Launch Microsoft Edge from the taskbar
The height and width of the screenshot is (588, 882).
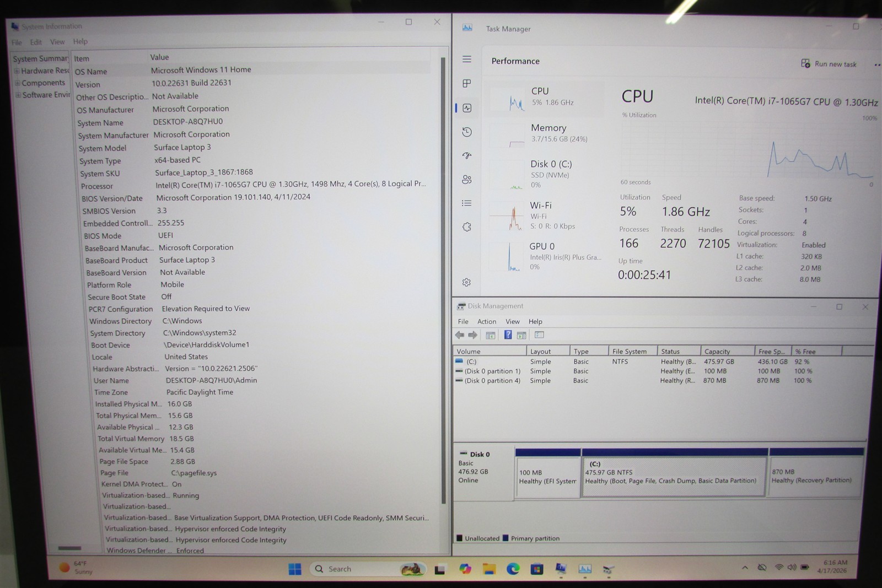click(513, 569)
